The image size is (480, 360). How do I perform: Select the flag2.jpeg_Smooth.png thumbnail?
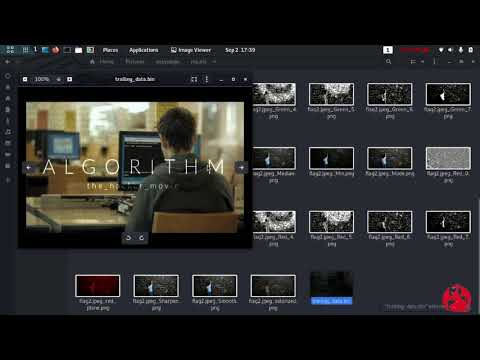pos(215,286)
